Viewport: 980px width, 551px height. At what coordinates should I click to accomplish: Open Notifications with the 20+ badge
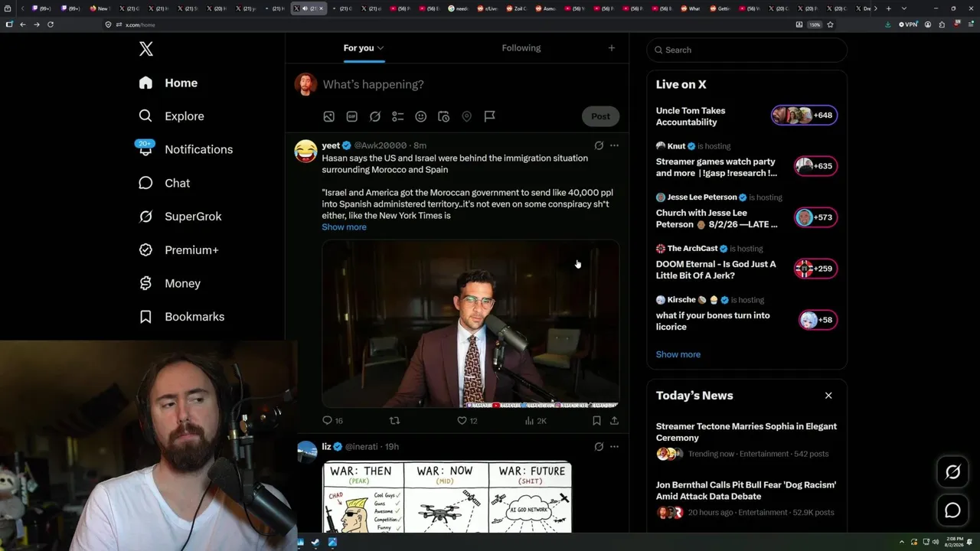pyautogui.click(x=185, y=149)
